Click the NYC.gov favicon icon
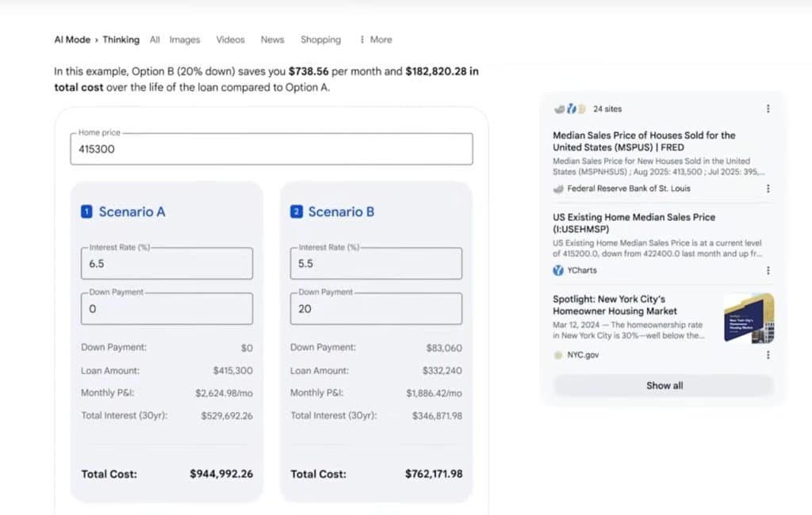This screenshot has height=515, width=812. [557, 355]
